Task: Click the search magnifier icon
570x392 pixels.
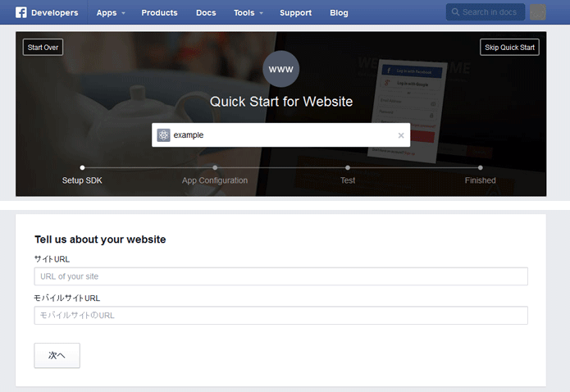Action: tap(454, 12)
